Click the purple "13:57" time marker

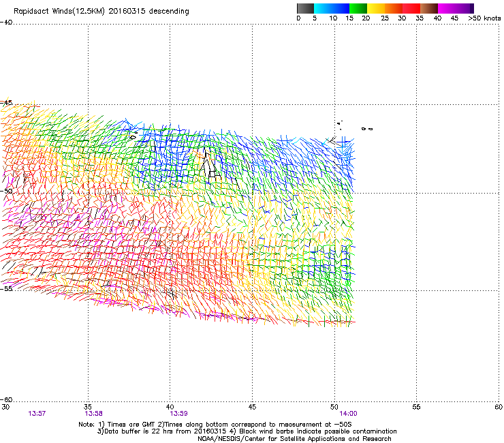37,414
